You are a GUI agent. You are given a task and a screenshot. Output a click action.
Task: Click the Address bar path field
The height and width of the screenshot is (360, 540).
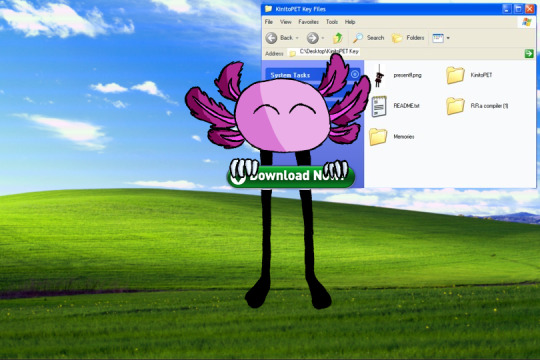coord(406,53)
